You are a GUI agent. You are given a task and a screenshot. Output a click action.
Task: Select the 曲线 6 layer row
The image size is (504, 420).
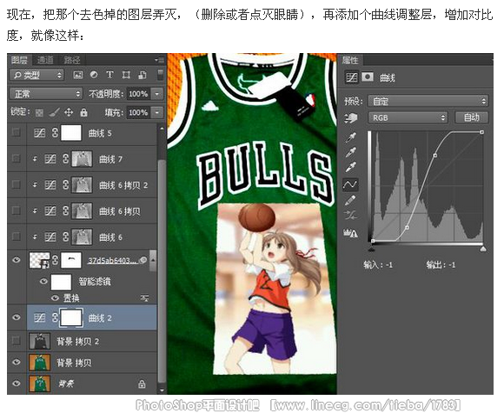pos(82,237)
